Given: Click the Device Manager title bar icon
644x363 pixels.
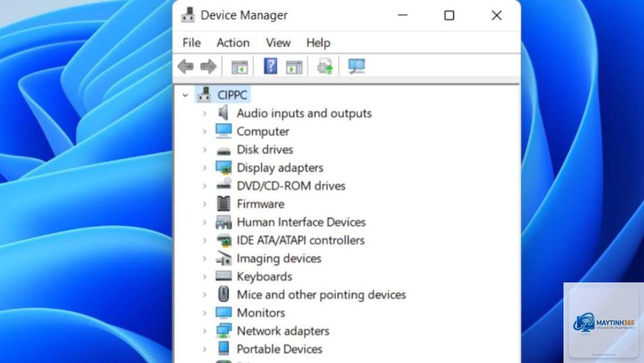Looking at the screenshot, I should click(187, 15).
